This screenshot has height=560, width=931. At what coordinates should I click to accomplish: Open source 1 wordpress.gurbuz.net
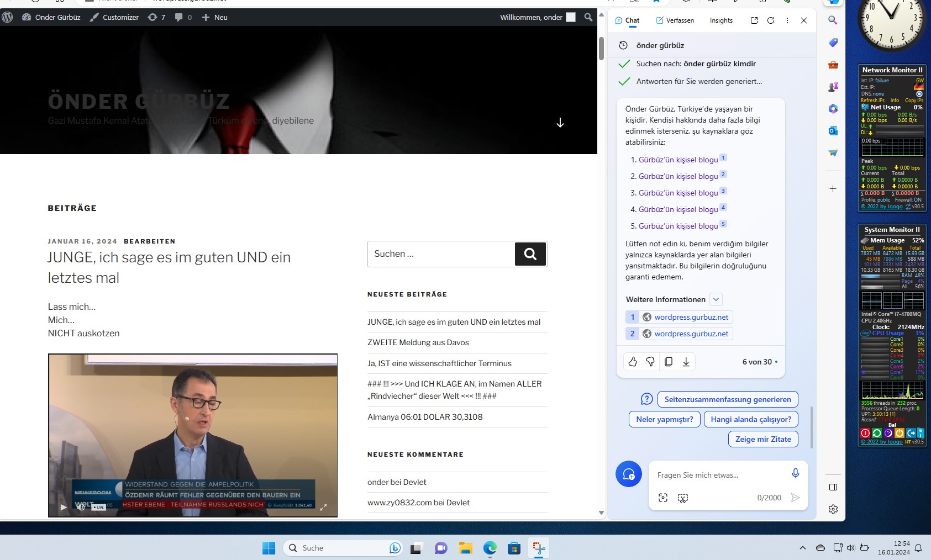pyautogui.click(x=679, y=317)
